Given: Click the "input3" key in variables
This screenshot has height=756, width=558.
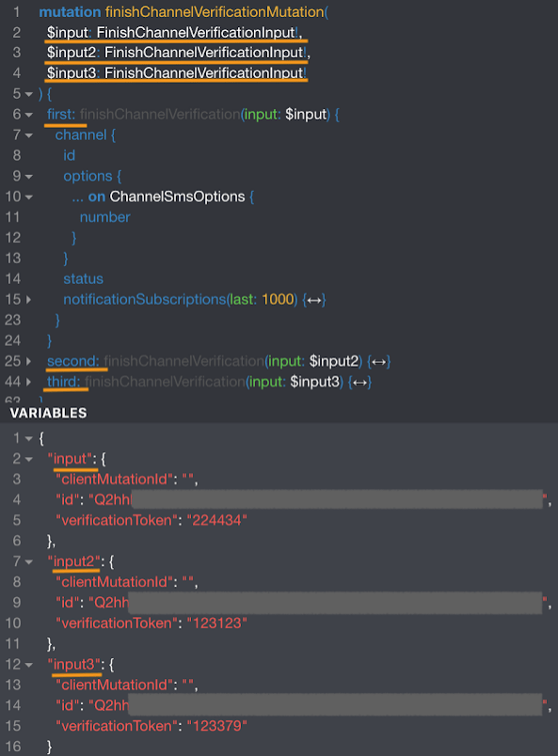Looking at the screenshot, I should [74, 665].
